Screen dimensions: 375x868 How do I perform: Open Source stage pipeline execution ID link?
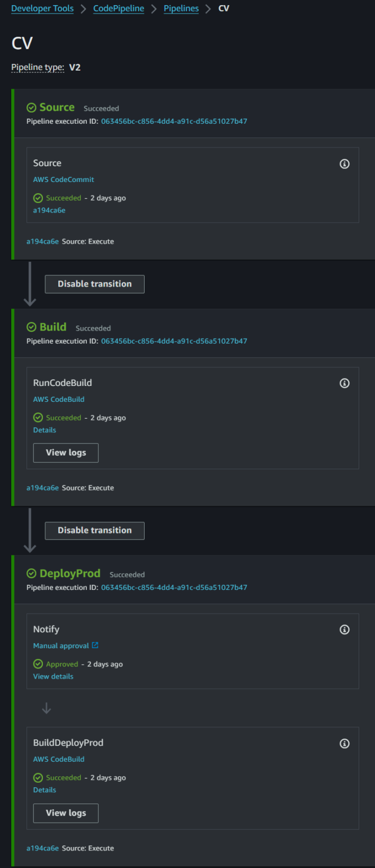click(x=174, y=121)
